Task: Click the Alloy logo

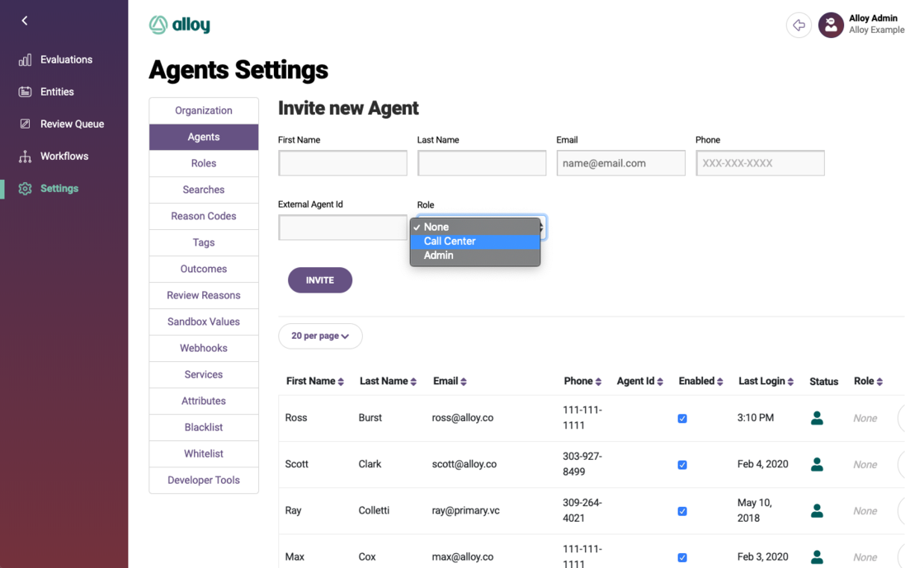Action: tap(179, 25)
